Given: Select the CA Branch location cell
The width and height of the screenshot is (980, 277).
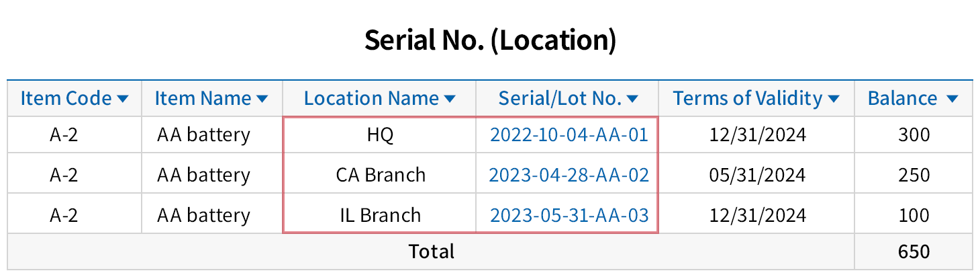Looking at the screenshot, I should click(x=380, y=175).
